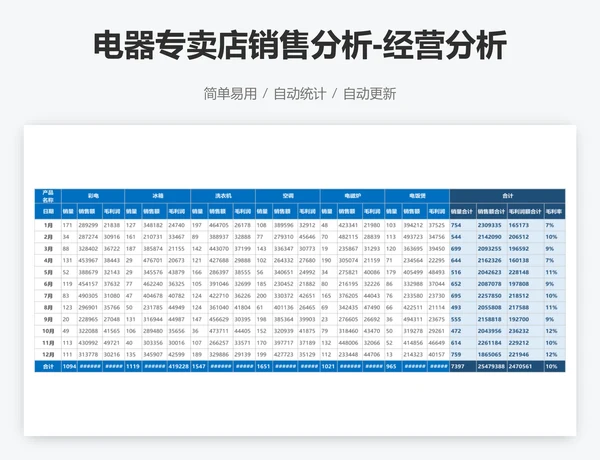Click cell 456629 in the 9月 row
The height and width of the screenshot is (460, 600).
click(219, 319)
